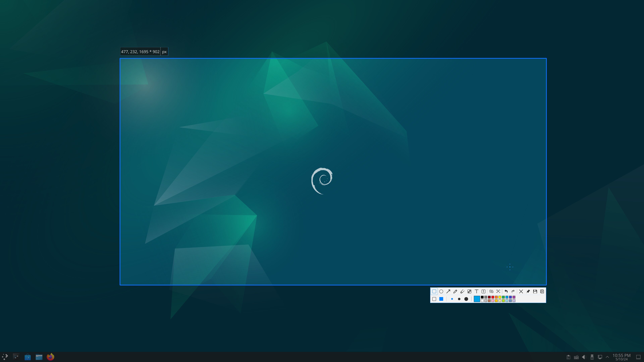This screenshot has height=362, width=644.
Task: Open System Settings from taskbar
Action: [16, 357]
